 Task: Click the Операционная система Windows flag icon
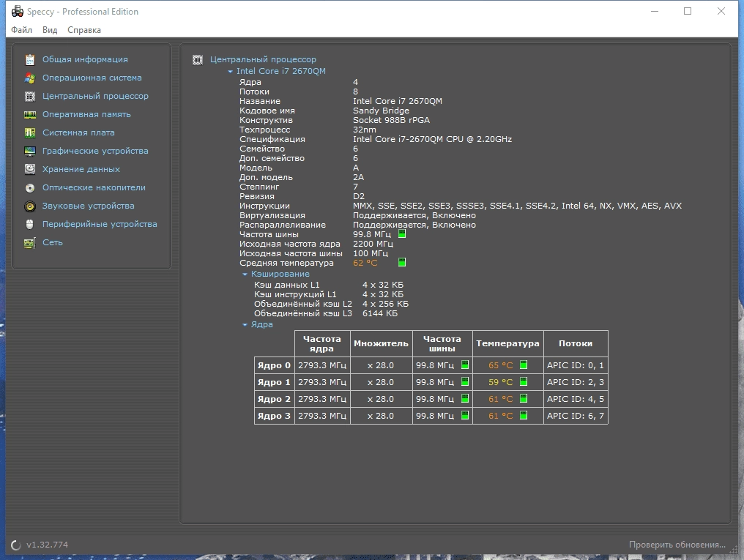point(30,78)
